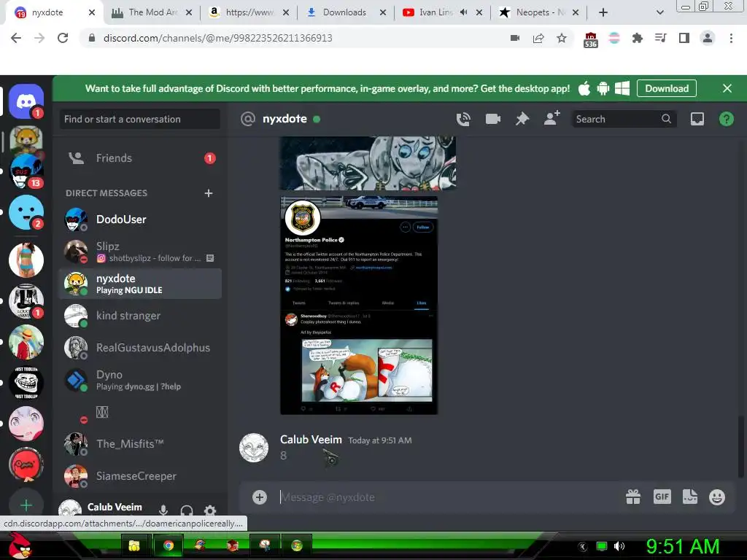Open the Nitro gift icon
Viewport: 747px width, 560px height.
[633, 497]
